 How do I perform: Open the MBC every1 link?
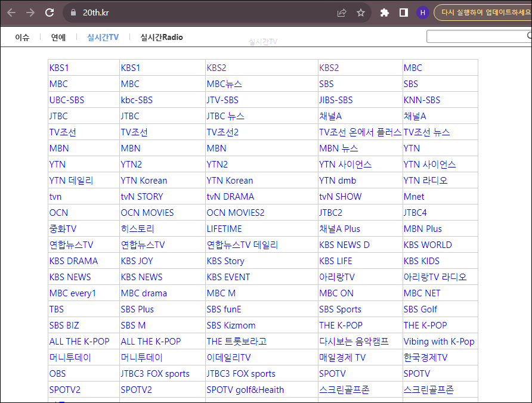[73, 293]
